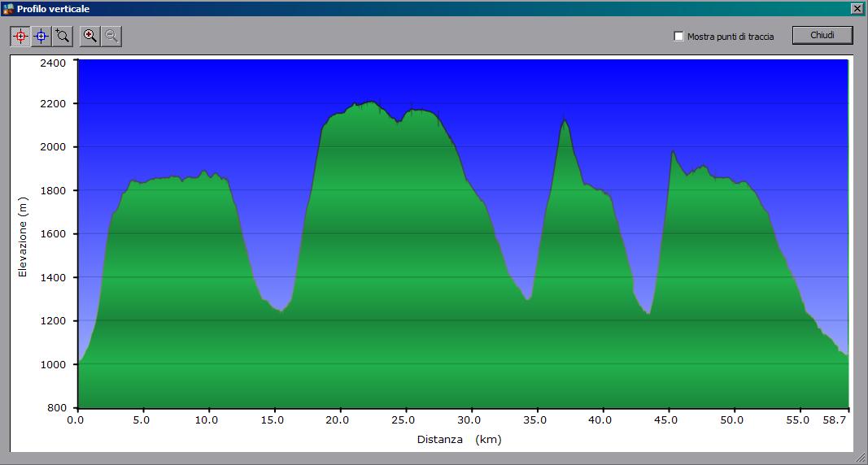The width and height of the screenshot is (868, 465).
Task: Click the Profilo verticale title bar icon
Action: tap(8, 9)
